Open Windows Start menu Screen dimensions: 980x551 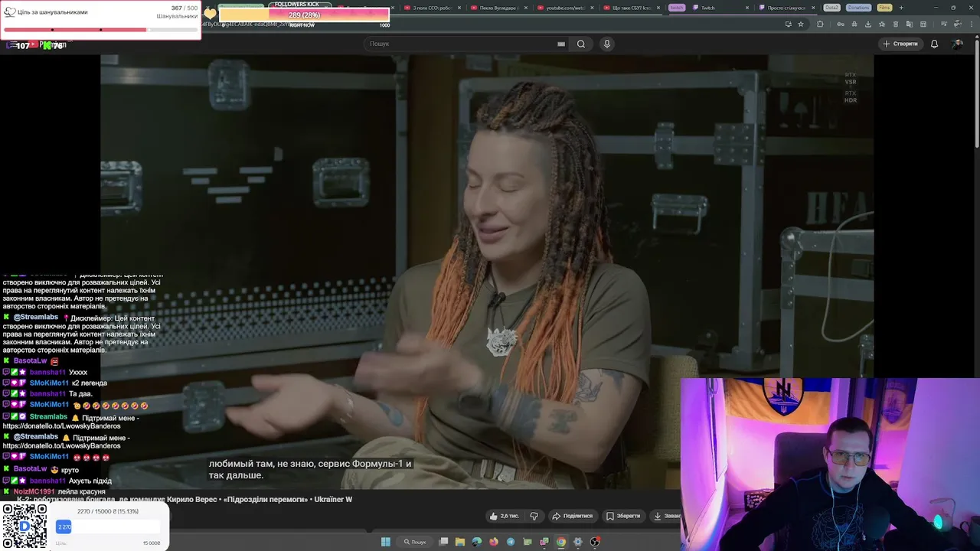click(x=386, y=542)
